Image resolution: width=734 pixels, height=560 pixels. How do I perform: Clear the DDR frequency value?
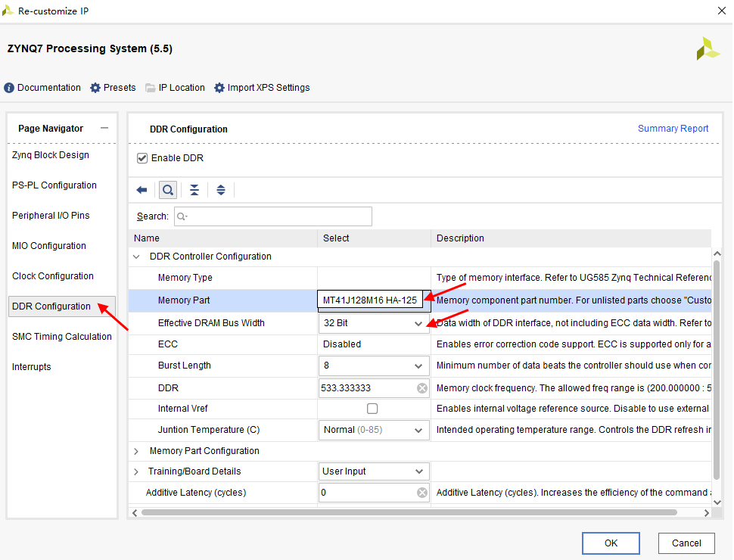[x=422, y=388]
